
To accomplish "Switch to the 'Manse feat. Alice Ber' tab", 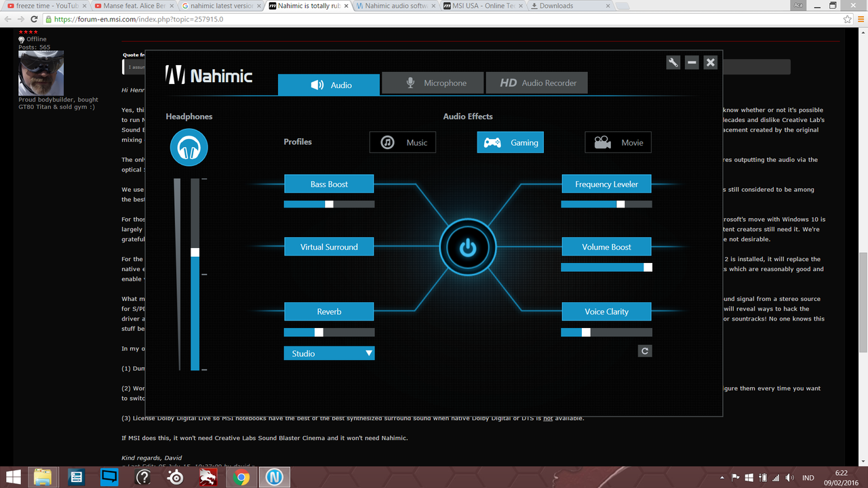I will 134,6.
